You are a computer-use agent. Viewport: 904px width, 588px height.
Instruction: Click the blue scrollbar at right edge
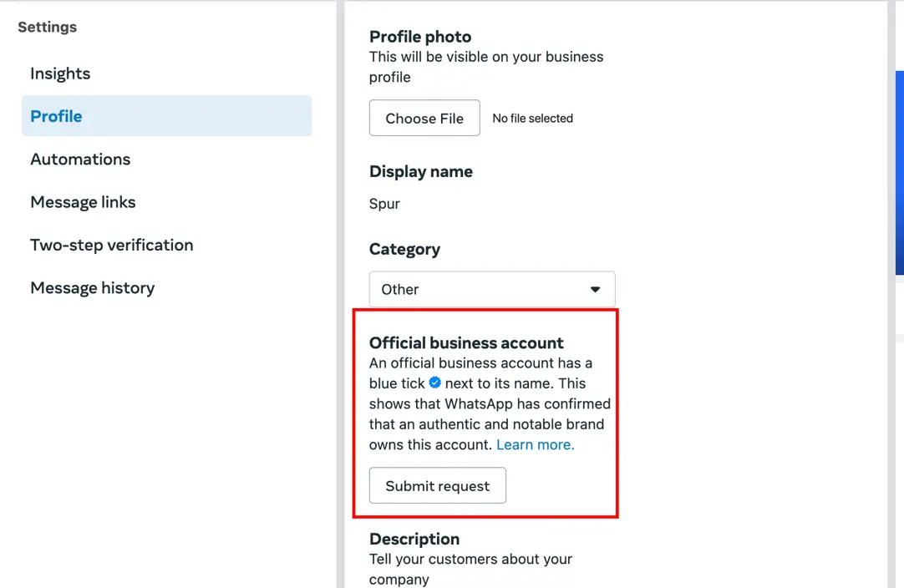point(899,173)
